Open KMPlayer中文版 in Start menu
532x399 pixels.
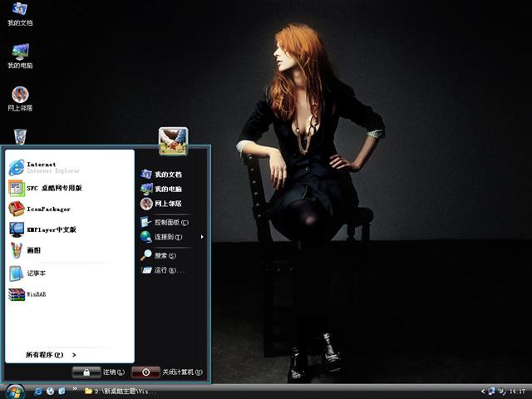tap(42, 229)
